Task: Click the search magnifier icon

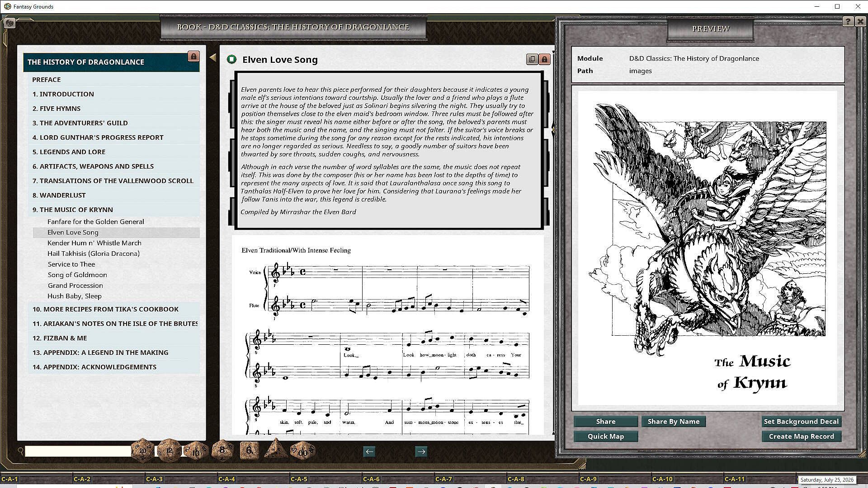Action: pos(20,450)
